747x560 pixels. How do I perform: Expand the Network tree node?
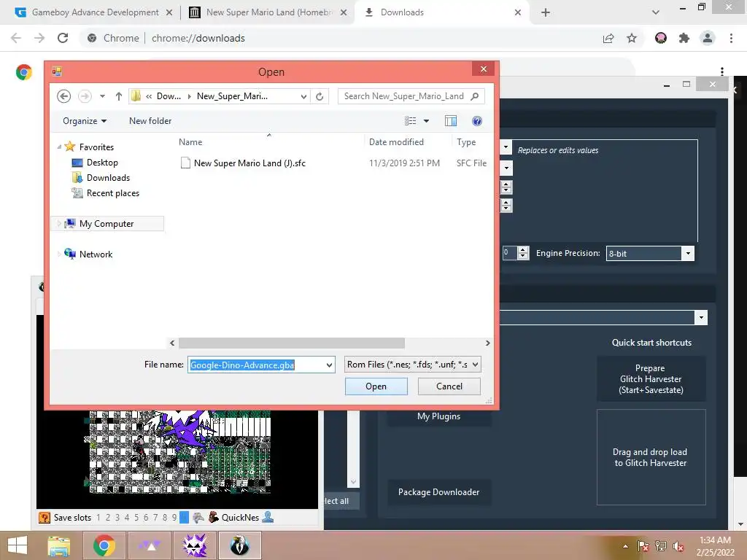tap(59, 254)
